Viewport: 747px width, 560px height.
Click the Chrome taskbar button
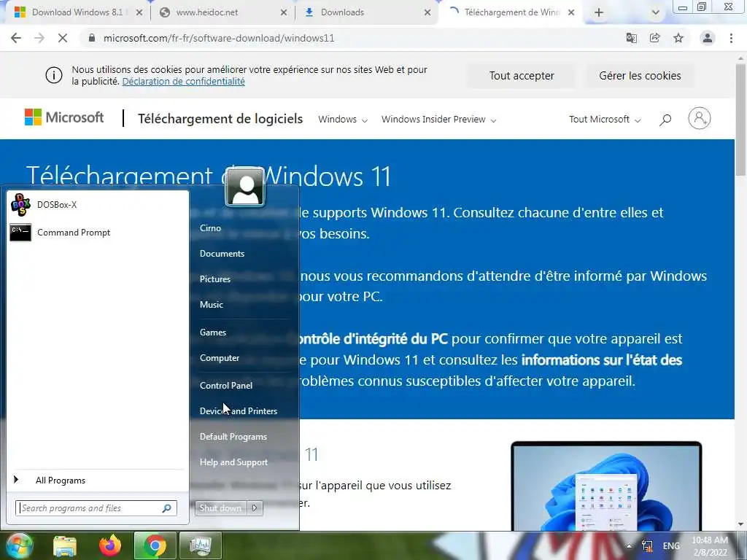[x=155, y=545]
